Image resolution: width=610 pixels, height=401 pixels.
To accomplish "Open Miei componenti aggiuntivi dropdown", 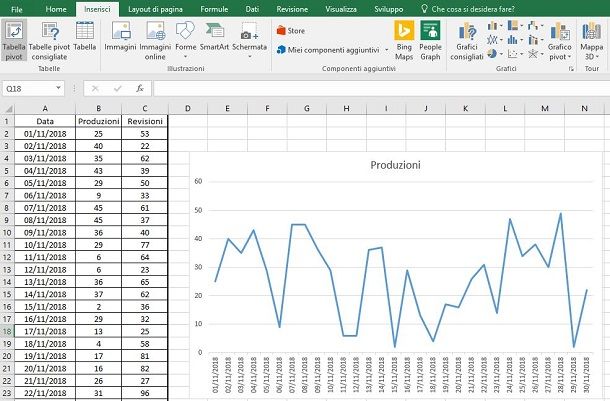I will click(x=386, y=50).
